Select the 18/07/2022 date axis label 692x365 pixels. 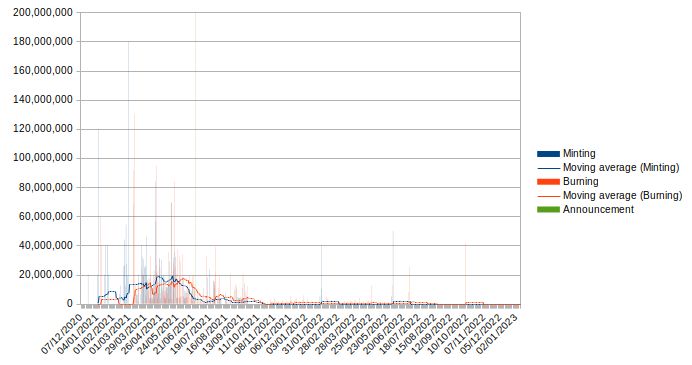[401, 335]
